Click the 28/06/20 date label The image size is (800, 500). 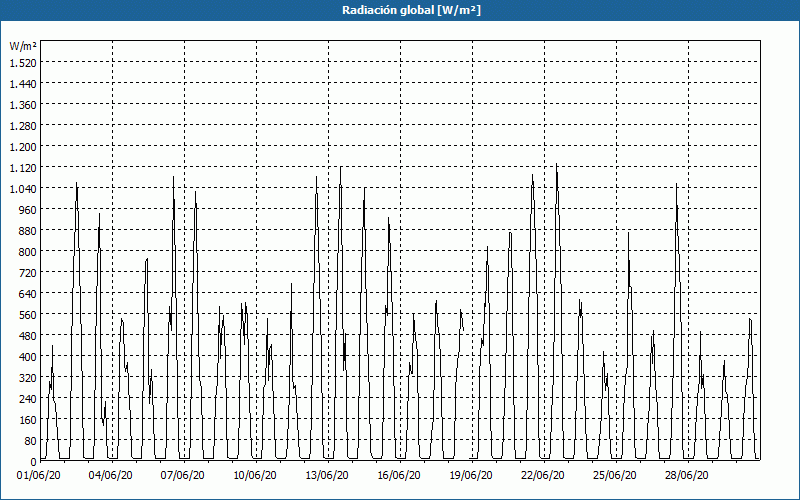click(x=687, y=475)
